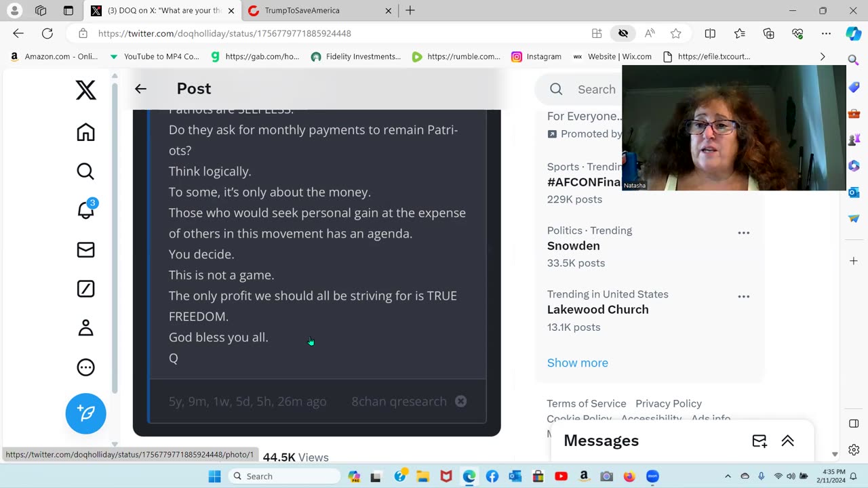
Task: Open gab.com bookmark
Action: click(255, 56)
